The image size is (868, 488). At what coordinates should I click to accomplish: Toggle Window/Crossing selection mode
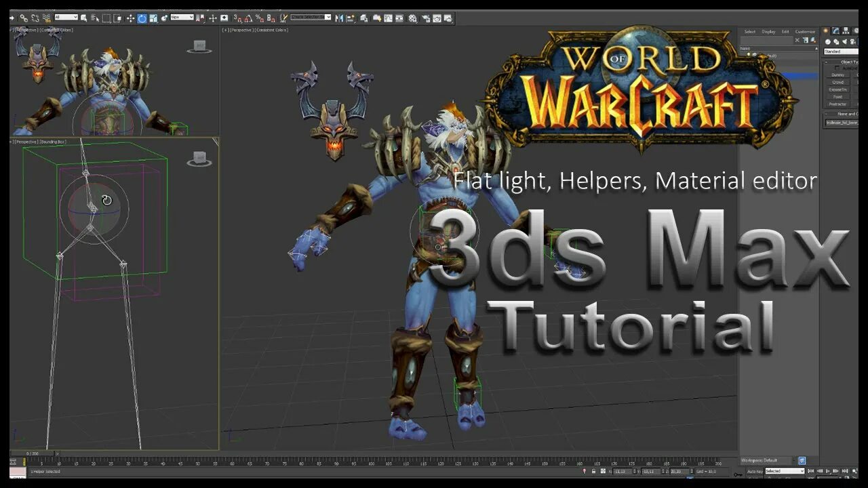pos(117,18)
